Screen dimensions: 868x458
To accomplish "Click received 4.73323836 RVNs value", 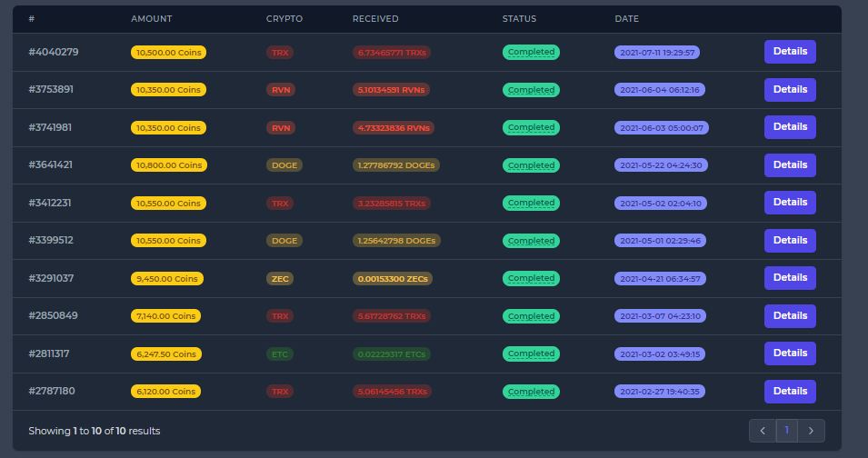I will [394, 128].
